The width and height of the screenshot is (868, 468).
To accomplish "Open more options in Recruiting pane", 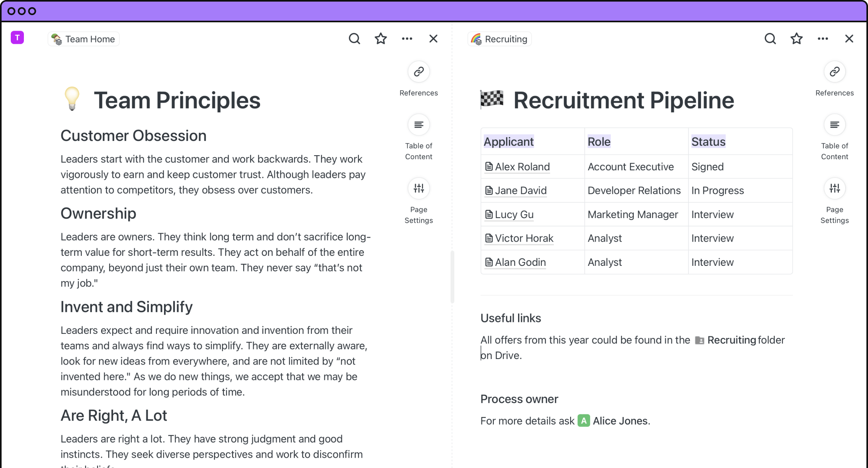I will [823, 39].
